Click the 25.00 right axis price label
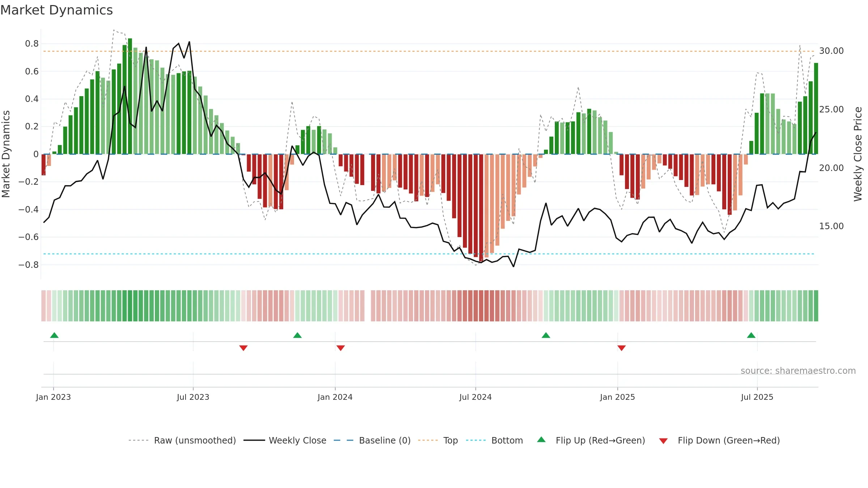This screenshot has height=488, width=868. pyautogui.click(x=831, y=109)
